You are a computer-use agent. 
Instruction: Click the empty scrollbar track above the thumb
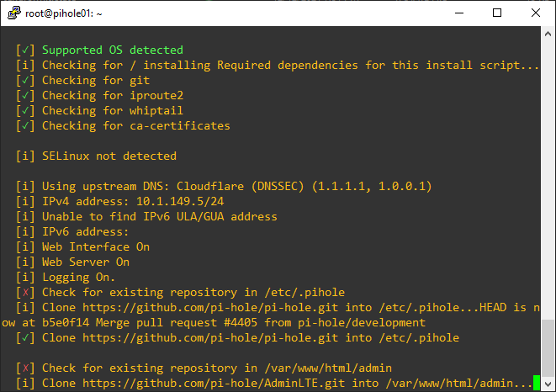548,168
